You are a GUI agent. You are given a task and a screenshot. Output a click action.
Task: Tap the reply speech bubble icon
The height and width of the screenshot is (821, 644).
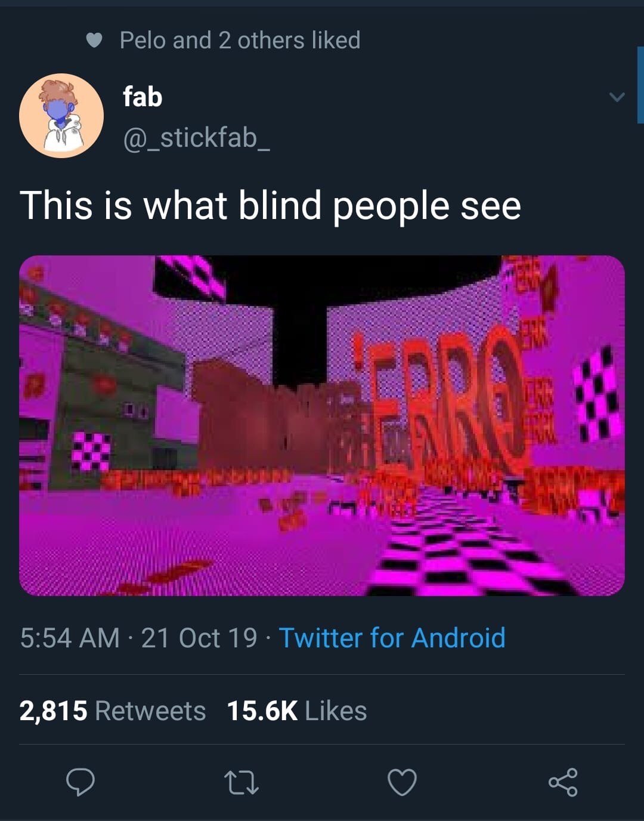click(x=80, y=782)
